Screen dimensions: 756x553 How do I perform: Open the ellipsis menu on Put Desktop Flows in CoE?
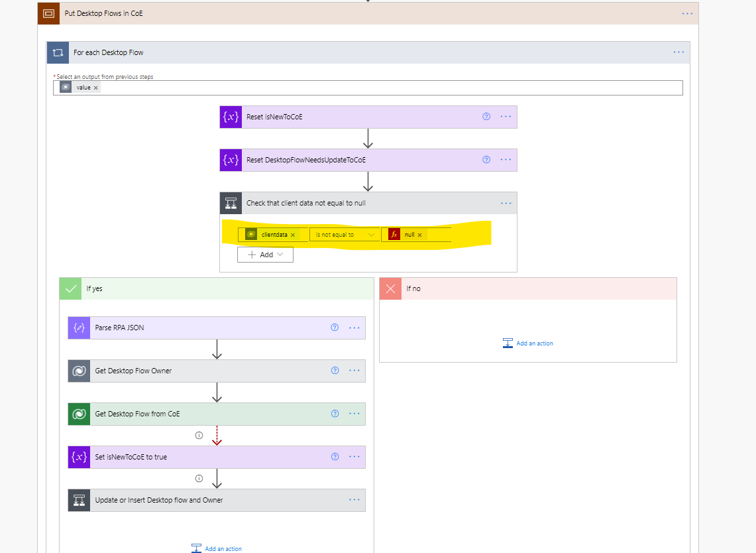tap(687, 13)
